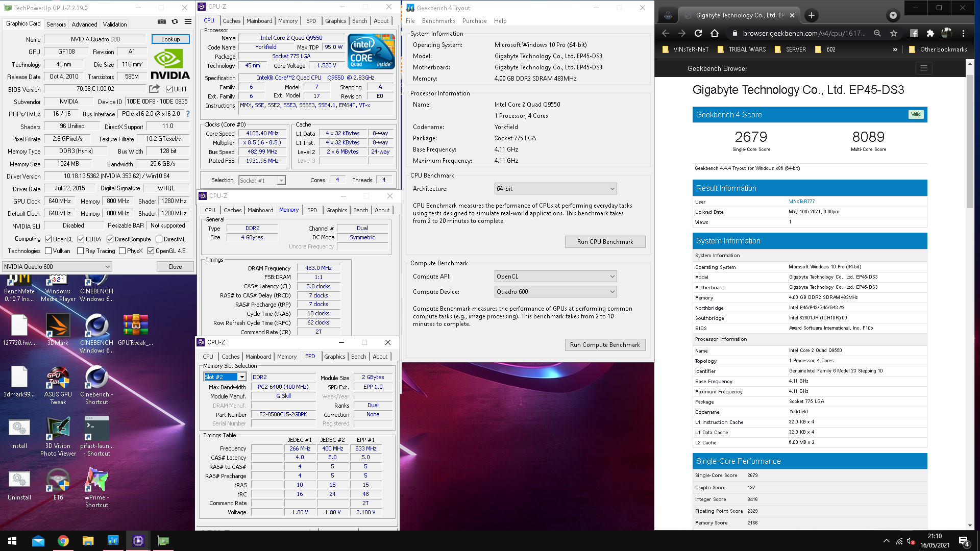Click the Close button in GPU-Z
Image resolution: width=980 pixels, height=551 pixels.
[x=175, y=266]
